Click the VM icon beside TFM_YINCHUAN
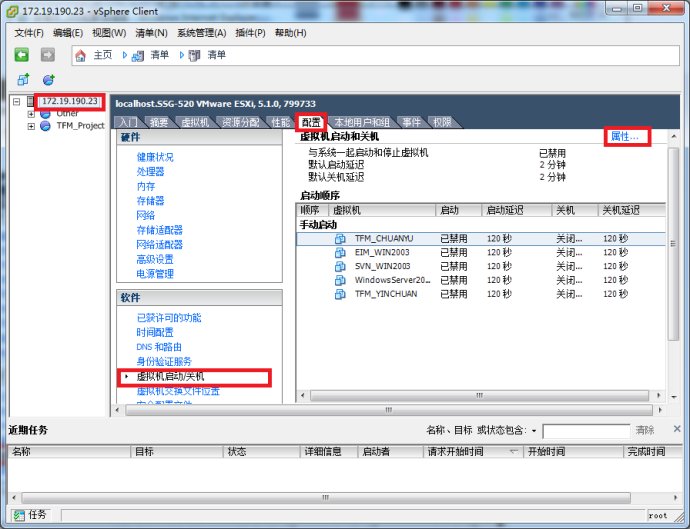Viewport: 690px width, 529px height. coord(340,294)
